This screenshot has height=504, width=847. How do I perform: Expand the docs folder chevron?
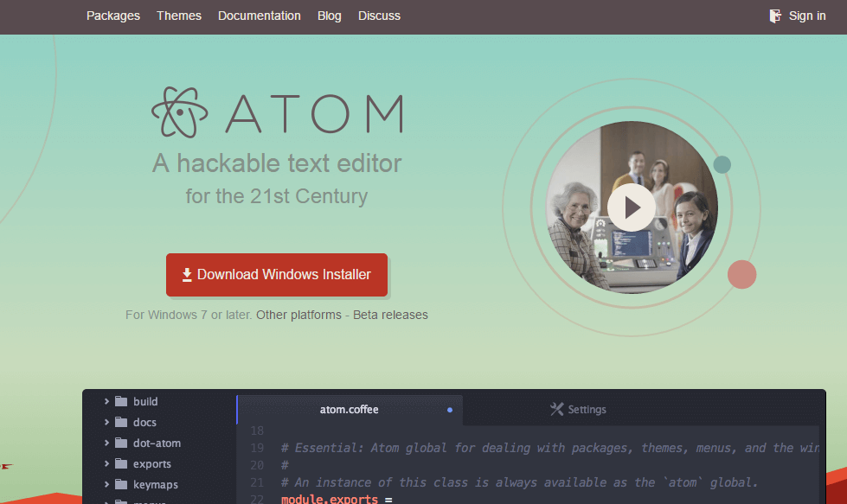106,422
